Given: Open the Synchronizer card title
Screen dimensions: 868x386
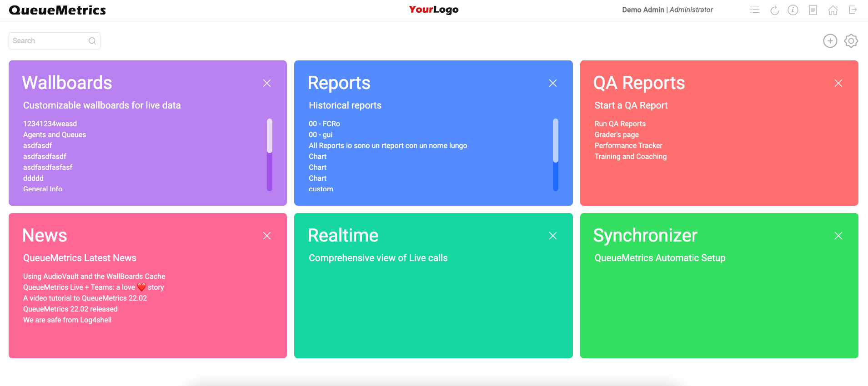Looking at the screenshot, I should click(645, 235).
